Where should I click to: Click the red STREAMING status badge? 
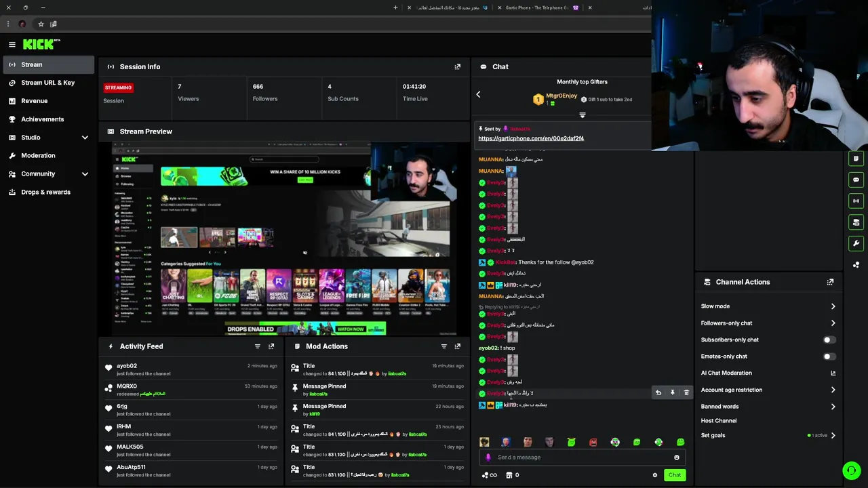pyautogui.click(x=118, y=87)
